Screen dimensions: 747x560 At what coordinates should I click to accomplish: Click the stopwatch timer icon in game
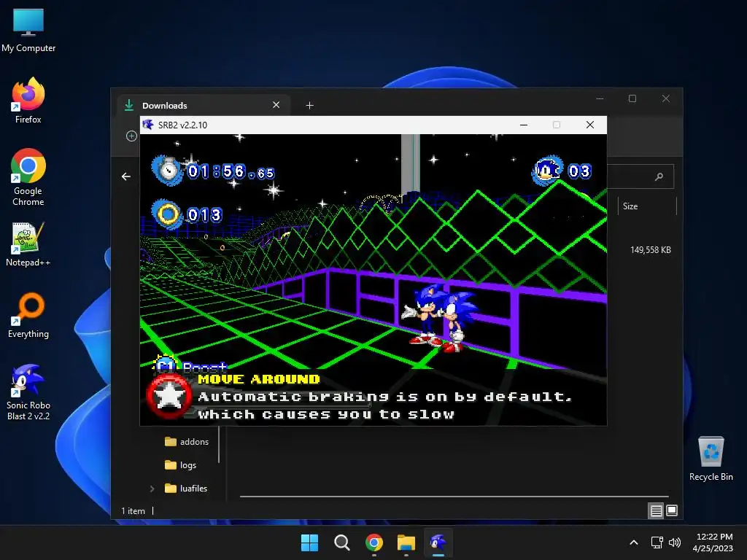[167, 170]
